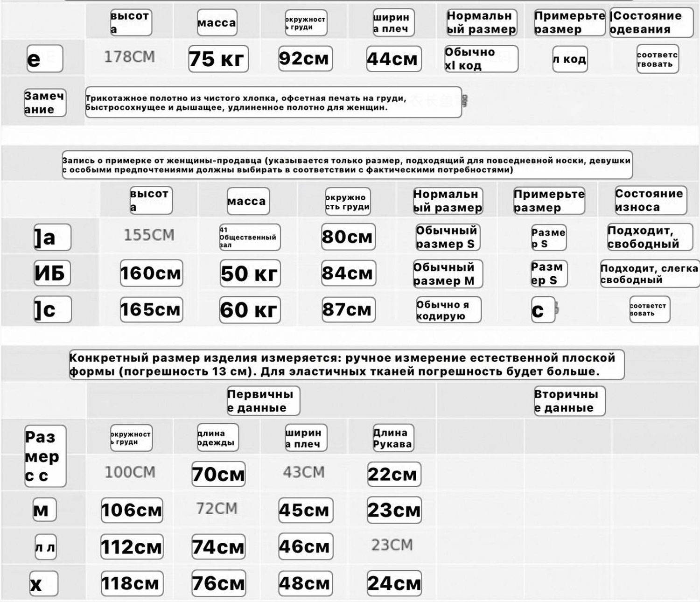This screenshot has height=602, width=700.
Task: Click '23CM' sleeve in the 112см row
Action: point(392,545)
